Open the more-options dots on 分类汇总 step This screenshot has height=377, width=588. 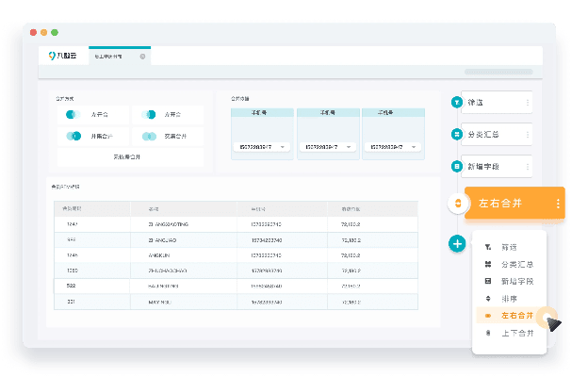[x=528, y=134]
